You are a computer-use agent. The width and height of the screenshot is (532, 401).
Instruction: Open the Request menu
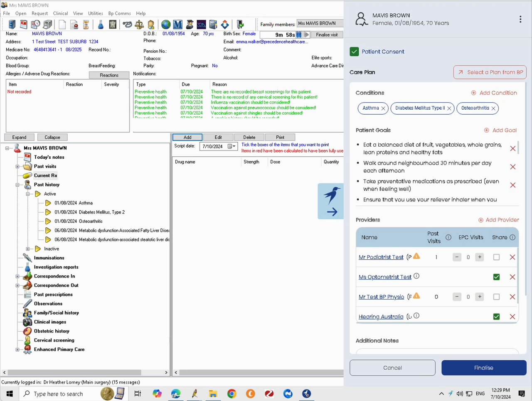[40, 13]
